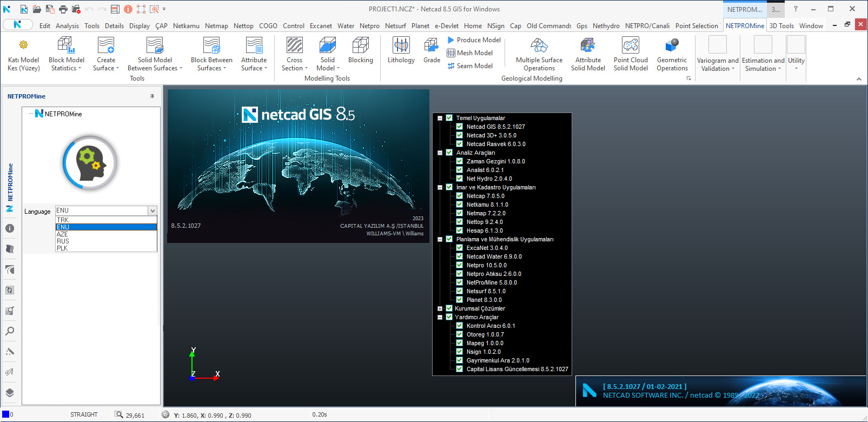Viewport: 868px width, 422px height.
Task: Uncheck ExcaNet 3.0.4.0 checkbox
Action: click(x=459, y=248)
